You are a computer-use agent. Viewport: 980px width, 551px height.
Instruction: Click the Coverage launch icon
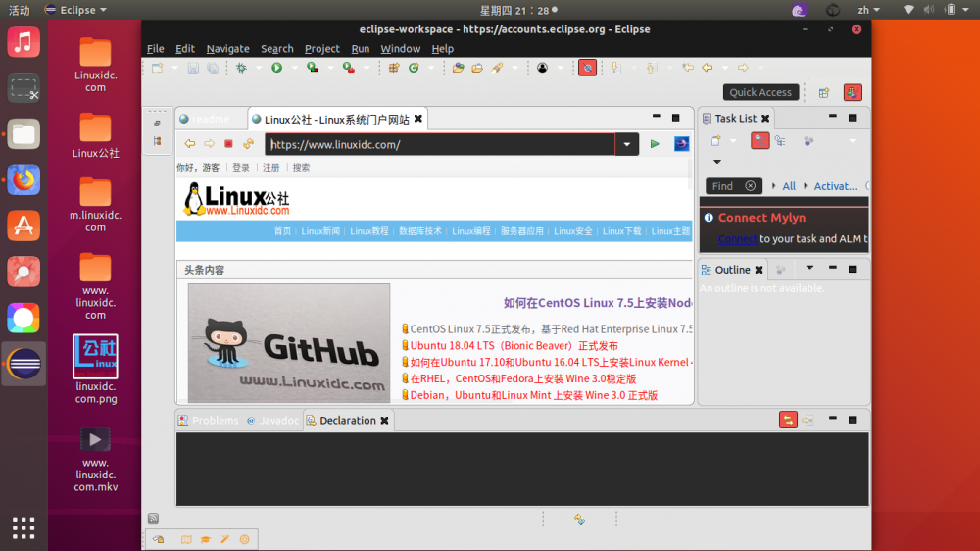[x=312, y=68]
